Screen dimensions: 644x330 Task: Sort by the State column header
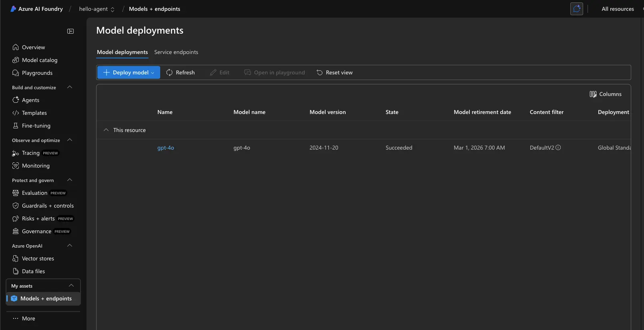coord(392,112)
